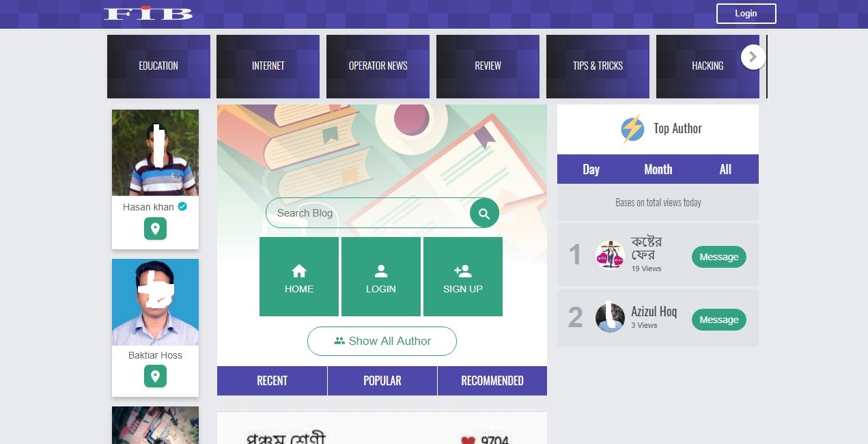Click the lightning bolt Top Author icon
The height and width of the screenshot is (444, 868).
(x=632, y=129)
